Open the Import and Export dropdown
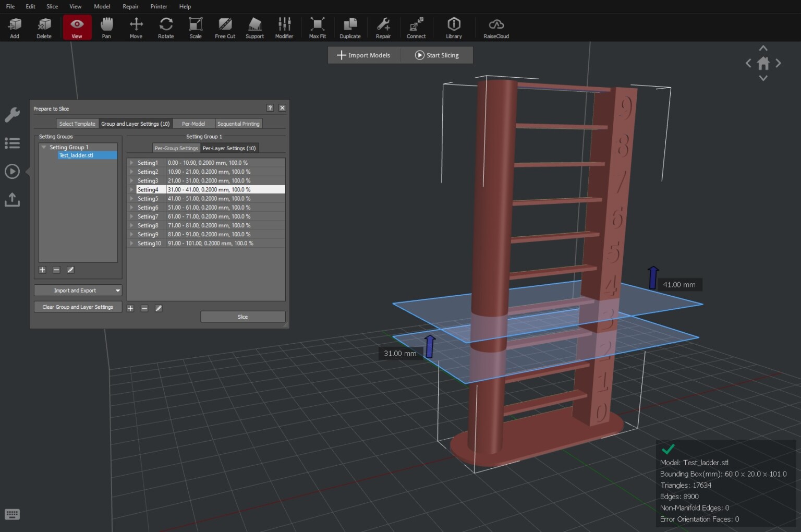The width and height of the screenshot is (801, 532). (77, 290)
